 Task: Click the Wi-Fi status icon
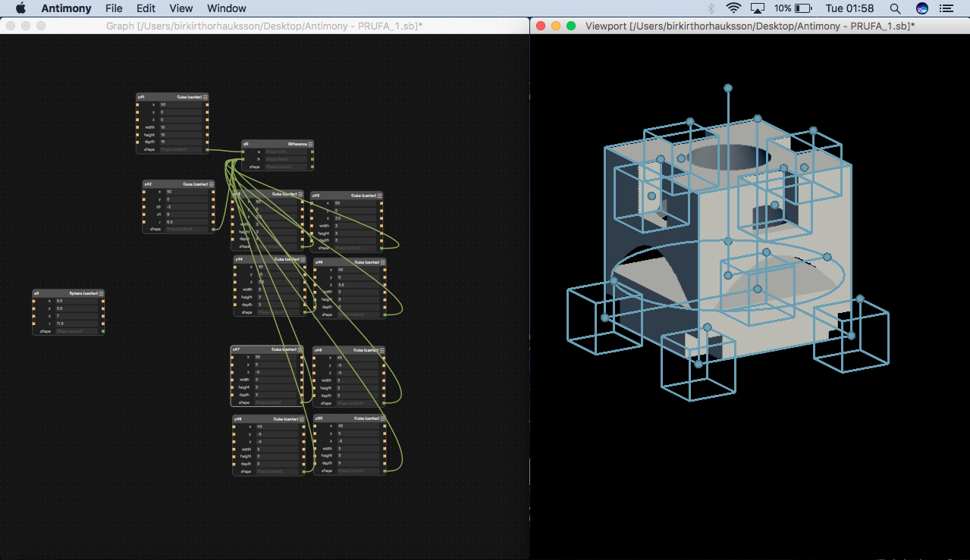(x=733, y=8)
